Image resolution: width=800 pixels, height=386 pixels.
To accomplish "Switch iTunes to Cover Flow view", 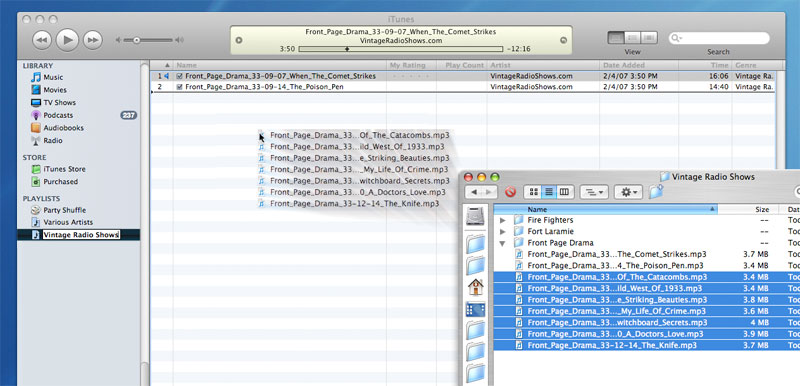I will [649, 38].
